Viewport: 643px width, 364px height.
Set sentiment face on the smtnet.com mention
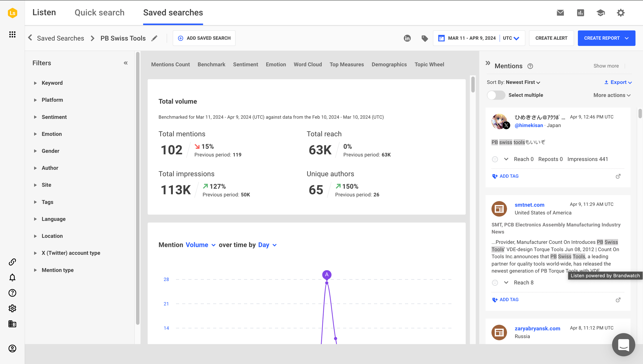pos(495,283)
